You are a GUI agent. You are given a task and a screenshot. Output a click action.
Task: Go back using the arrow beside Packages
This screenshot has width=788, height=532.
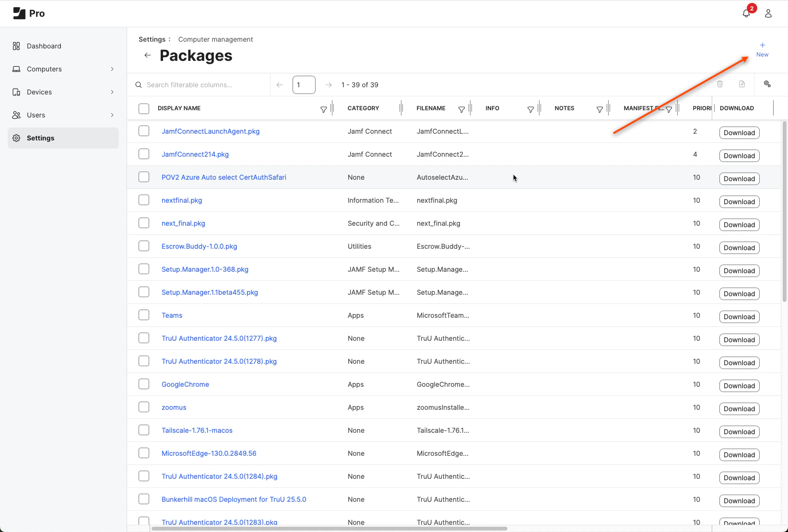point(148,55)
